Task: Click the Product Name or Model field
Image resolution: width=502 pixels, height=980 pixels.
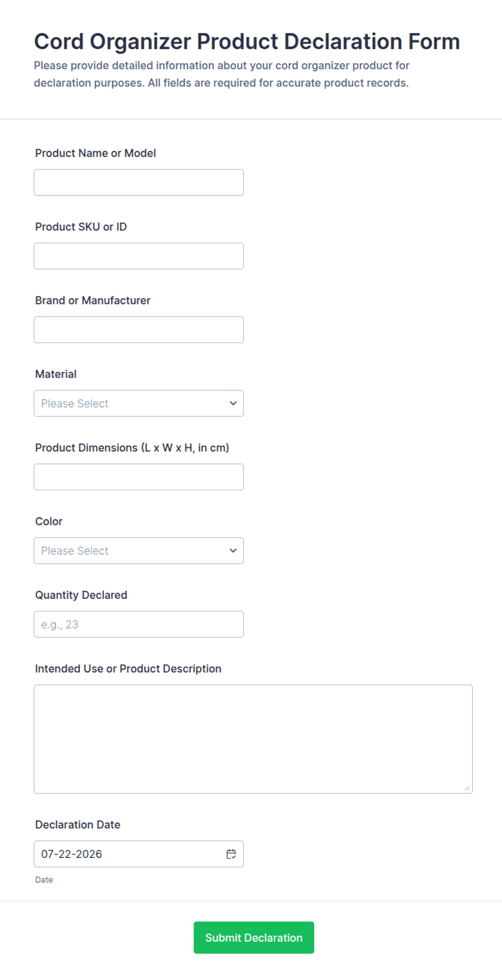Action: [139, 183]
